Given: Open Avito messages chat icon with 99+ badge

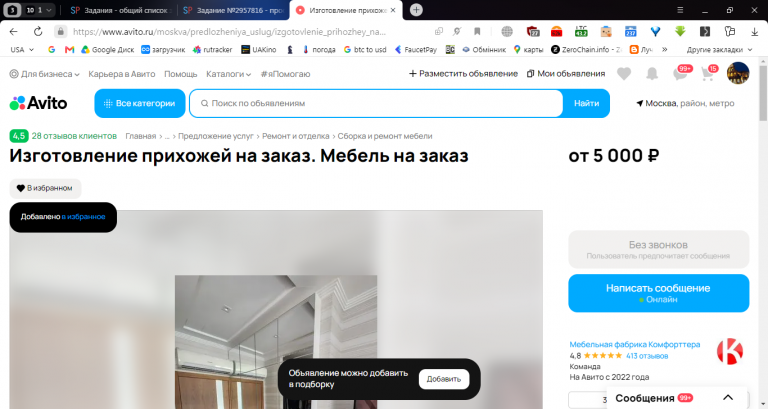Looking at the screenshot, I should click(681, 73).
